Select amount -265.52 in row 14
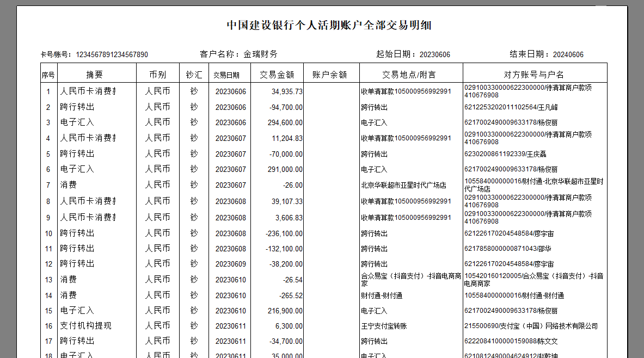 [291, 295]
